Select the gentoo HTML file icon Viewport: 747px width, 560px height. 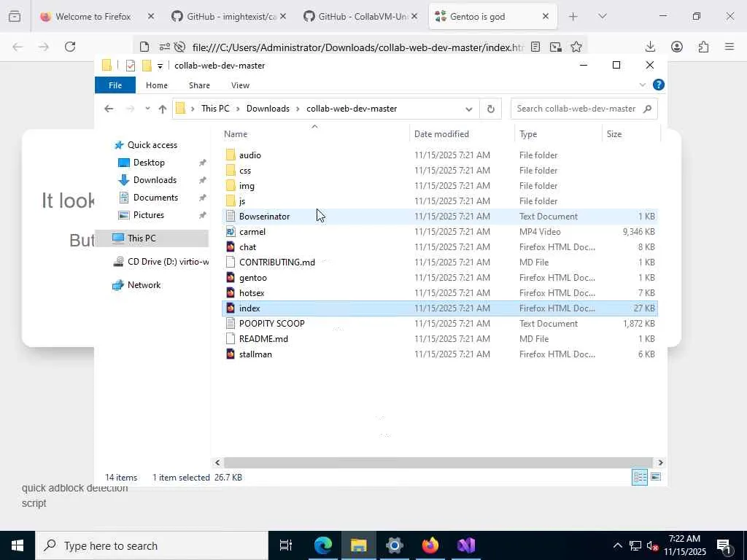click(x=231, y=278)
